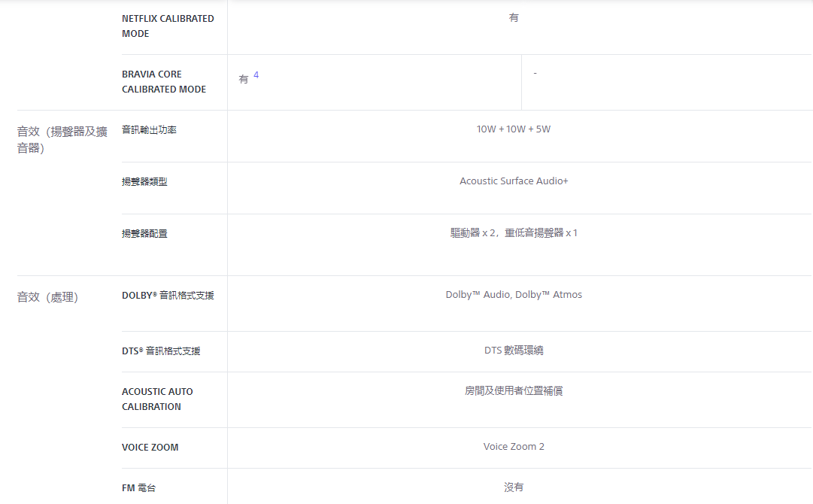The image size is (813, 504).
Task: Select the 揚聲器類型 row label
Action: click(x=144, y=181)
